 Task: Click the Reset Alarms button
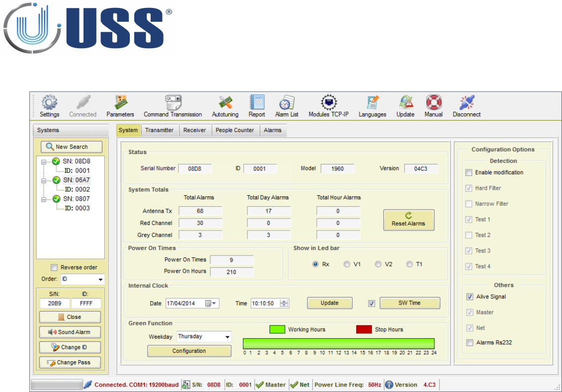click(408, 220)
